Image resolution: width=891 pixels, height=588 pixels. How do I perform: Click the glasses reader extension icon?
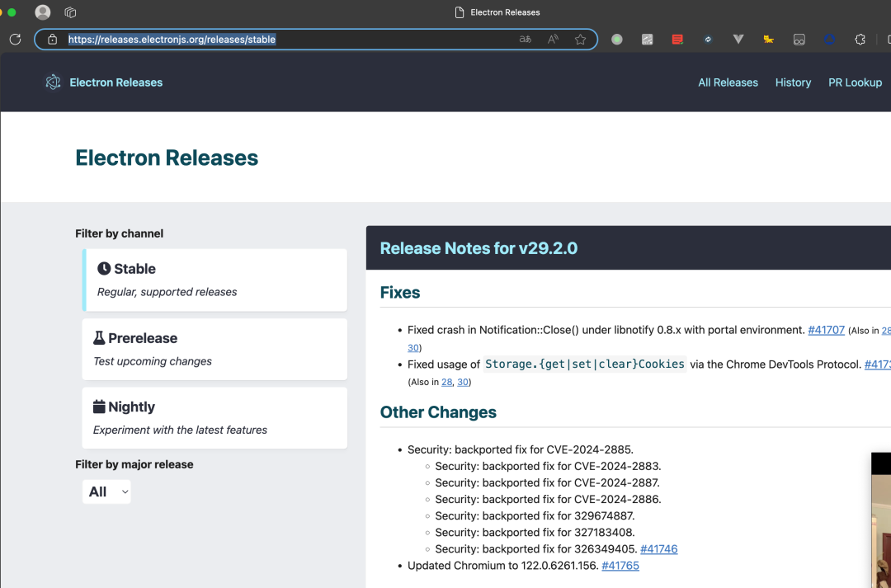click(799, 40)
